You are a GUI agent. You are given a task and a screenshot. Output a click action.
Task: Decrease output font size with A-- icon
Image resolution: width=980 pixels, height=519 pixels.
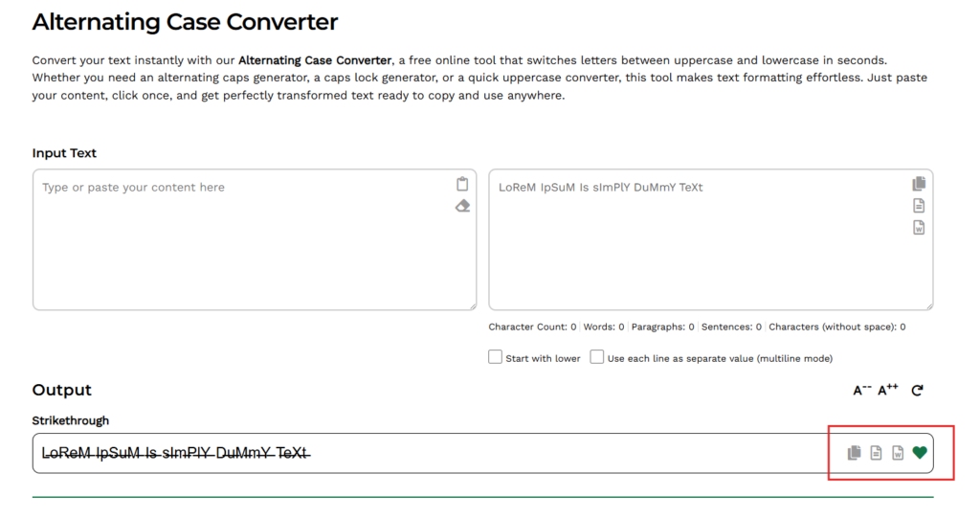tap(862, 390)
